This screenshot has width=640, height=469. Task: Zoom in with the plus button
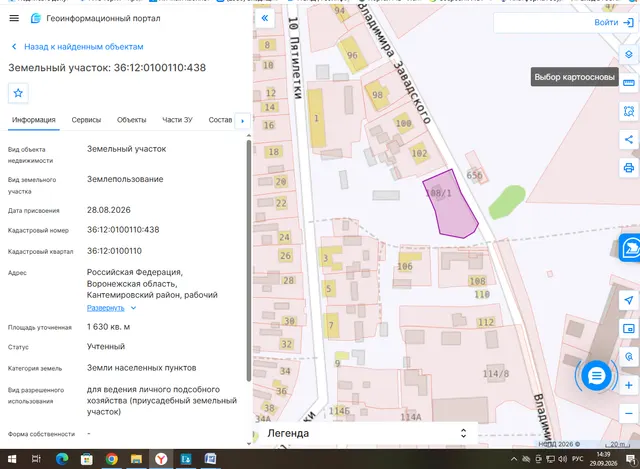(629, 385)
